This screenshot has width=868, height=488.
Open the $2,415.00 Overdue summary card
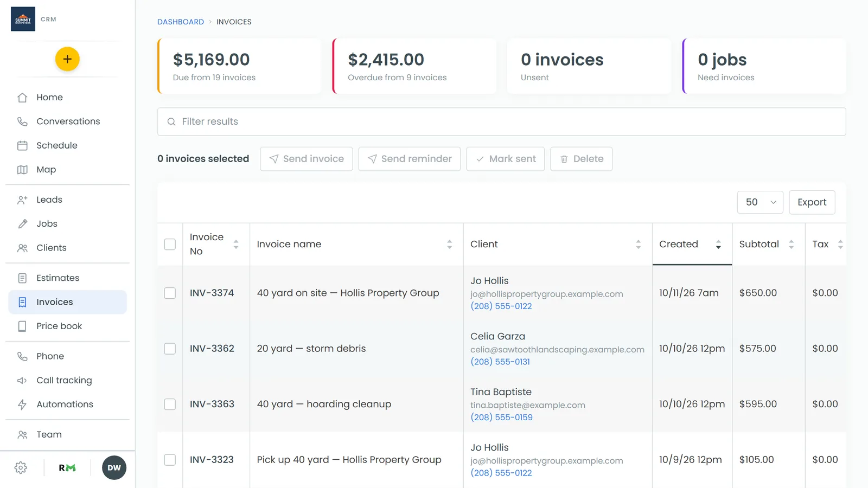click(x=414, y=66)
